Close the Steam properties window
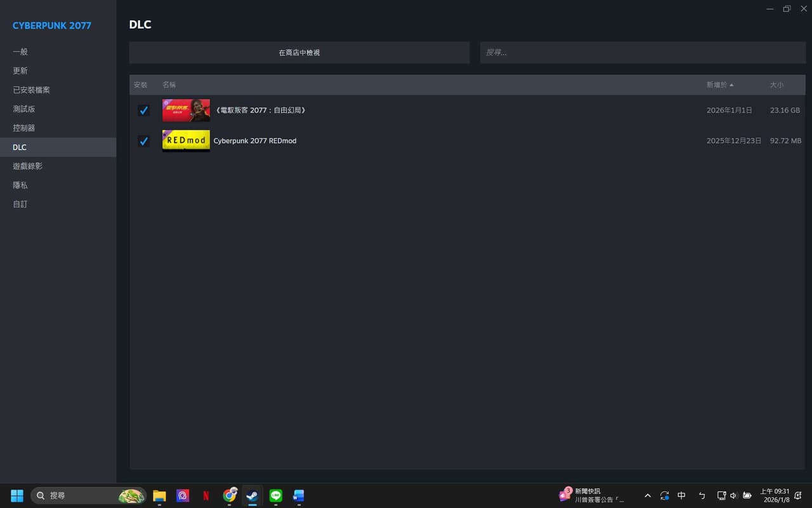This screenshot has width=812, height=508. [803, 9]
